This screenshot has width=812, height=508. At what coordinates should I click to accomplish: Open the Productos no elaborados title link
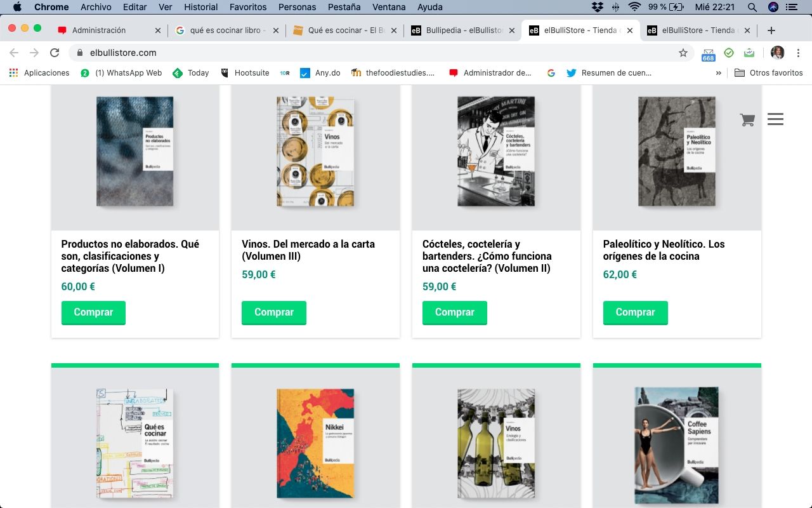[x=130, y=256]
